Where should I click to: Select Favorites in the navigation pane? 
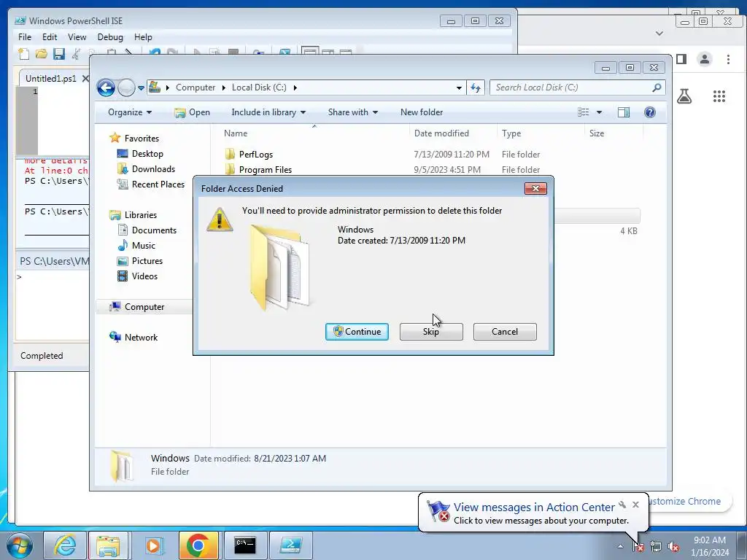(142, 138)
